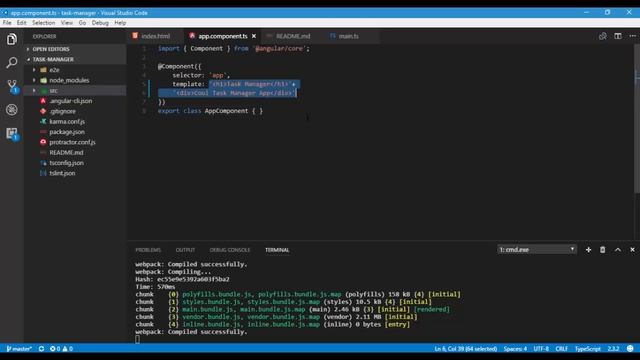Click UTF-8 encoding in status bar
This screenshot has height=360, width=640.
pos(541,349)
